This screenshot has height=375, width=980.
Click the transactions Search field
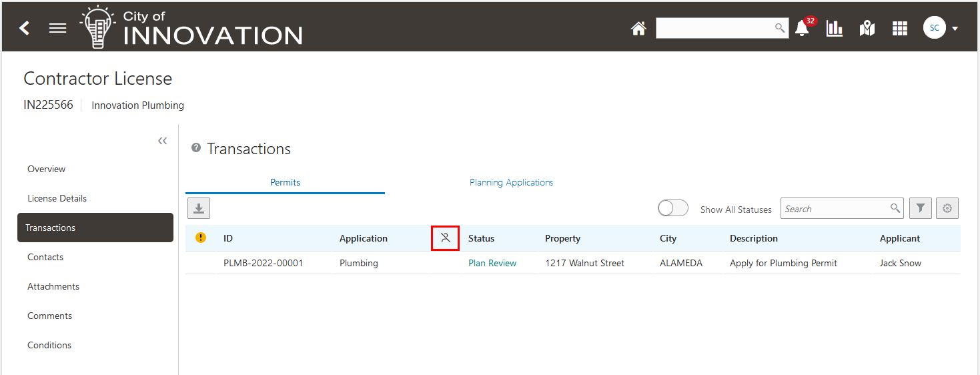pos(836,209)
